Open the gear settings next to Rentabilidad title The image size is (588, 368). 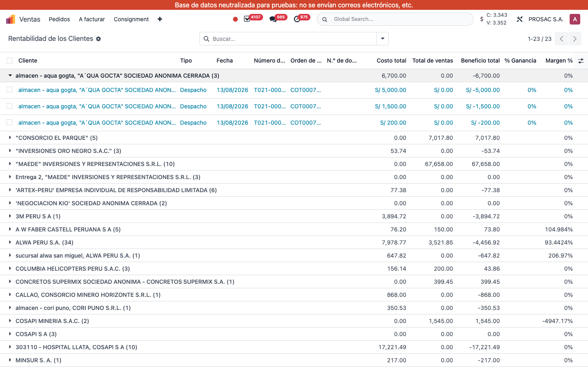98,39
